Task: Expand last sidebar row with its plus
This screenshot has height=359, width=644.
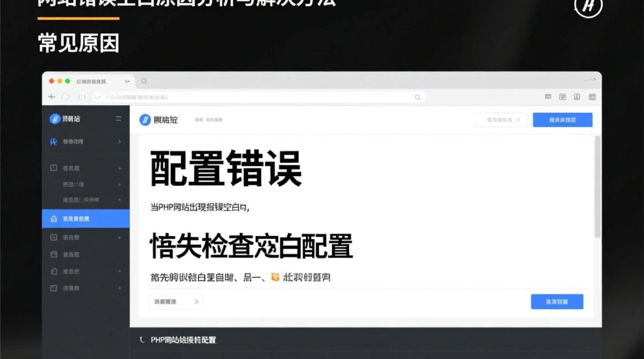Action: coord(119,288)
